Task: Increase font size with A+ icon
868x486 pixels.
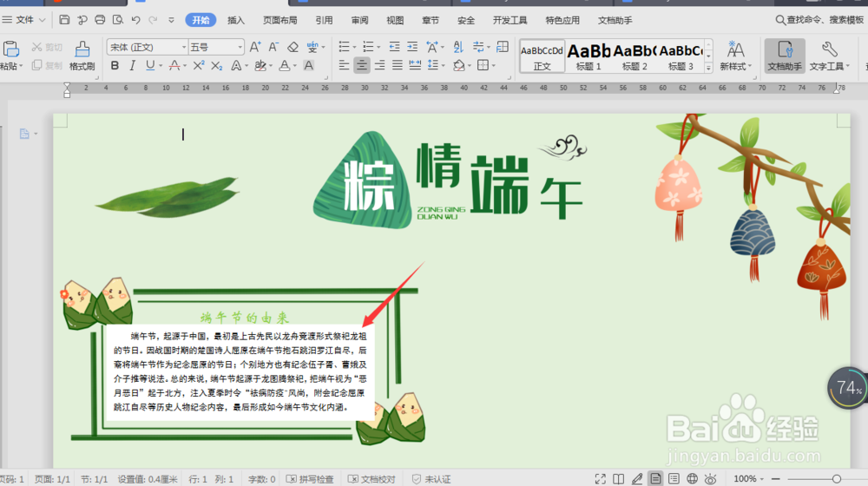Action: [254, 47]
